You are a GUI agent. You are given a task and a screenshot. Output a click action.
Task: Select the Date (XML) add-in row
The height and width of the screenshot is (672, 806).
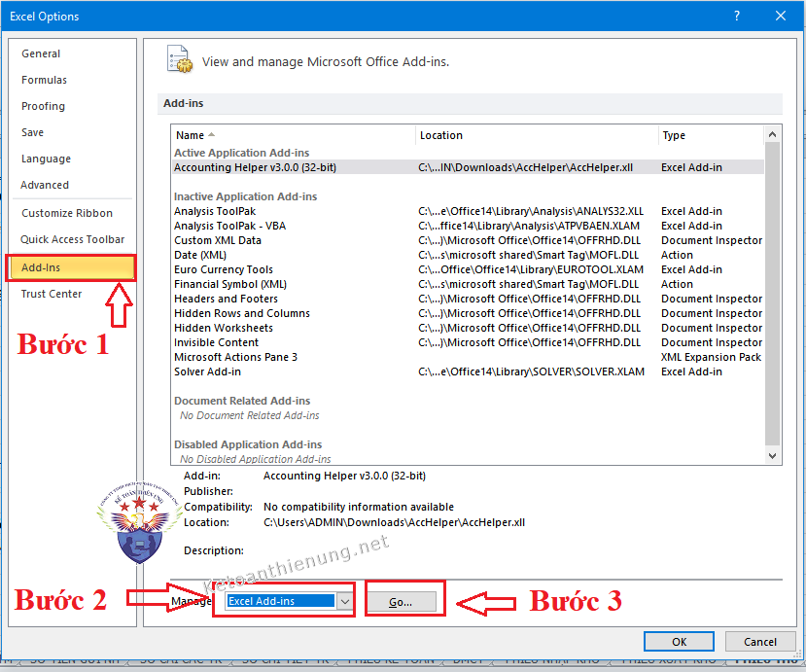coord(468,255)
